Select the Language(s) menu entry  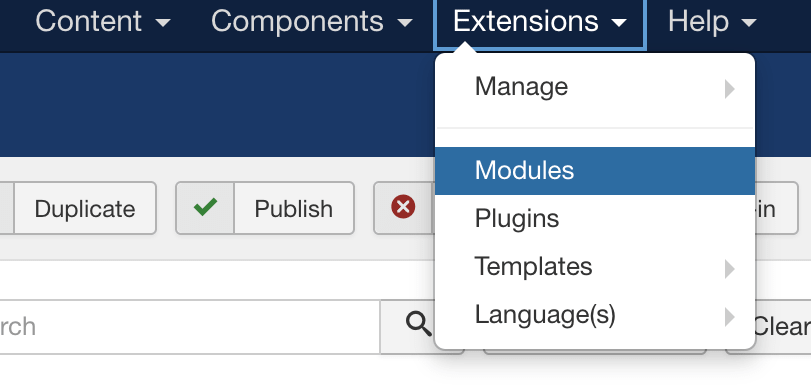(x=595, y=315)
